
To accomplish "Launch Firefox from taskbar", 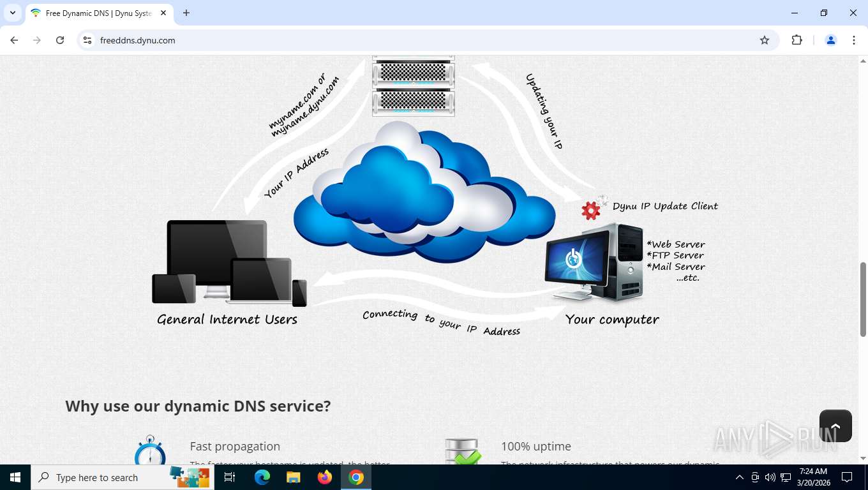I will [x=325, y=477].
